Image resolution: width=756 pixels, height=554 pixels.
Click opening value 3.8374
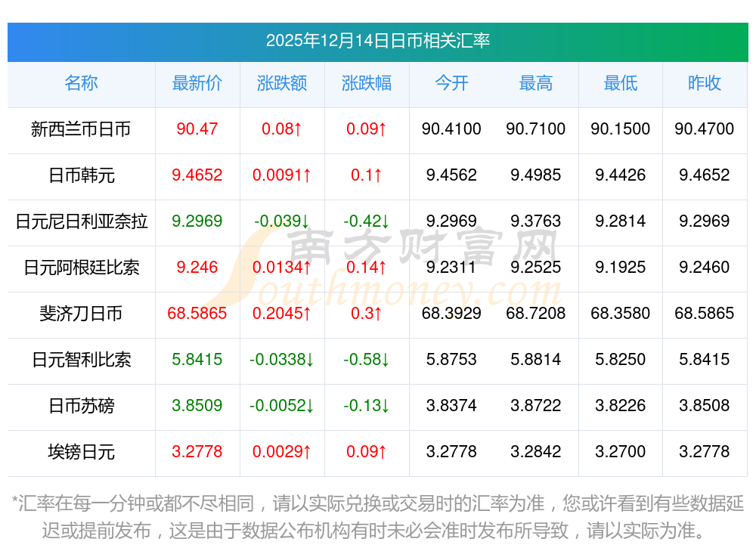coord(451,405)
